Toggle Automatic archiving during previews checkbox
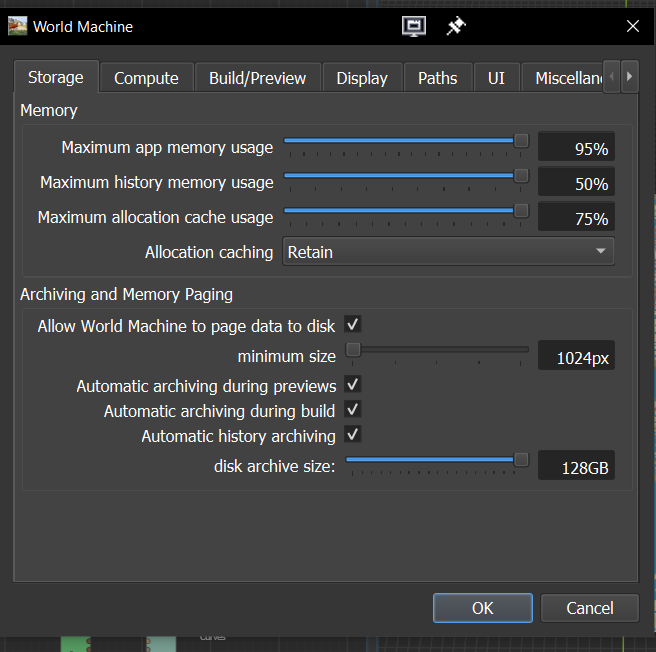This screenshot has width=656, height=652. tap(353, 384)
